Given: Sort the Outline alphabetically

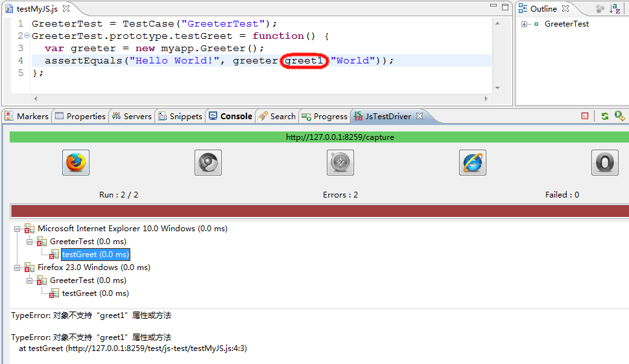Looking at the screenshot, I should (615, 8).
